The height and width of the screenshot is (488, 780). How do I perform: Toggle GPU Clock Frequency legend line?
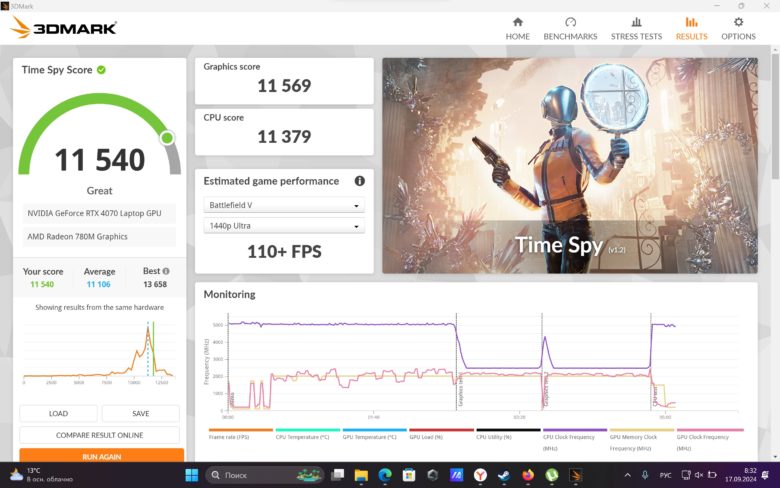tap(709, 439)
